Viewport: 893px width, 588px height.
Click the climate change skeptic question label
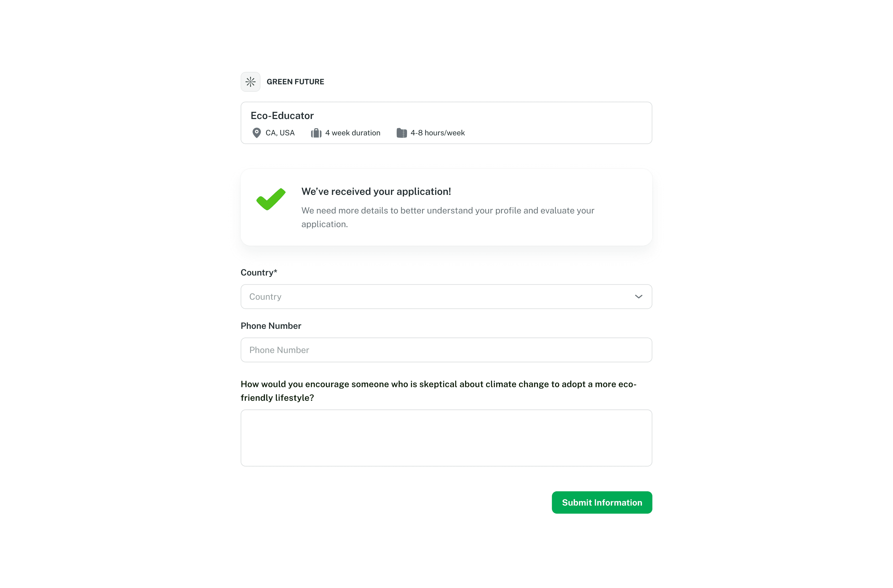point(439,391)
